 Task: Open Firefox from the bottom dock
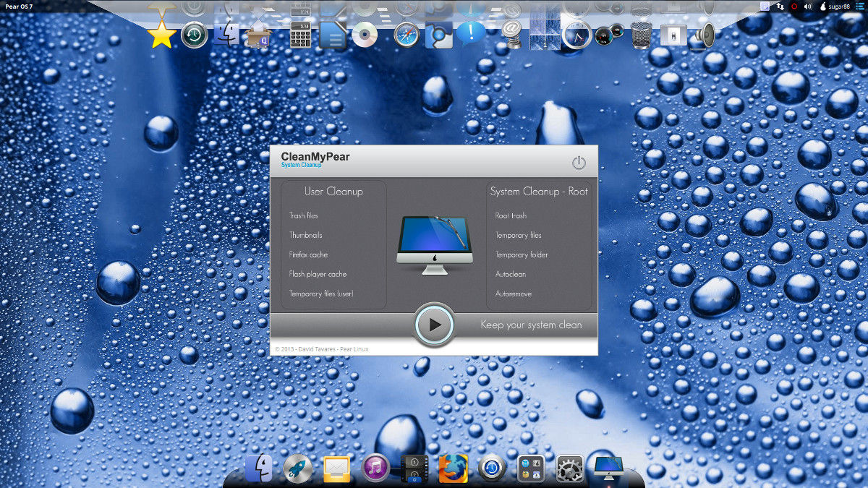point(452,468)
